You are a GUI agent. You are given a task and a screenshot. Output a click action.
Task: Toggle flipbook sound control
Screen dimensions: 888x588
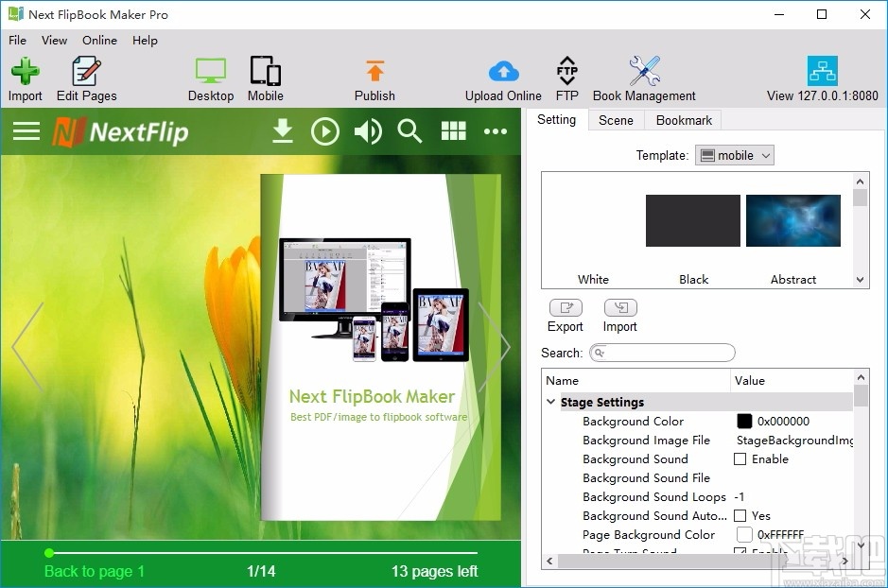[x=368, y=131]
